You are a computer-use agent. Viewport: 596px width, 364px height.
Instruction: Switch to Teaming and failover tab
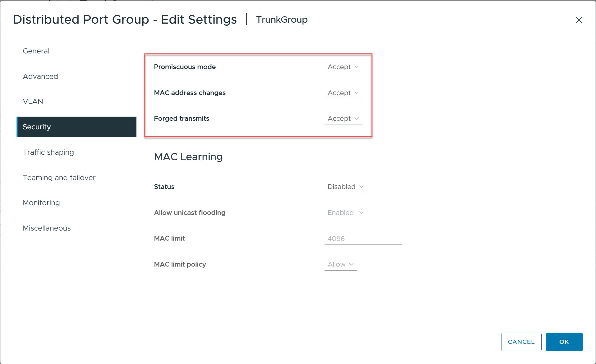(x=59, y=178)
